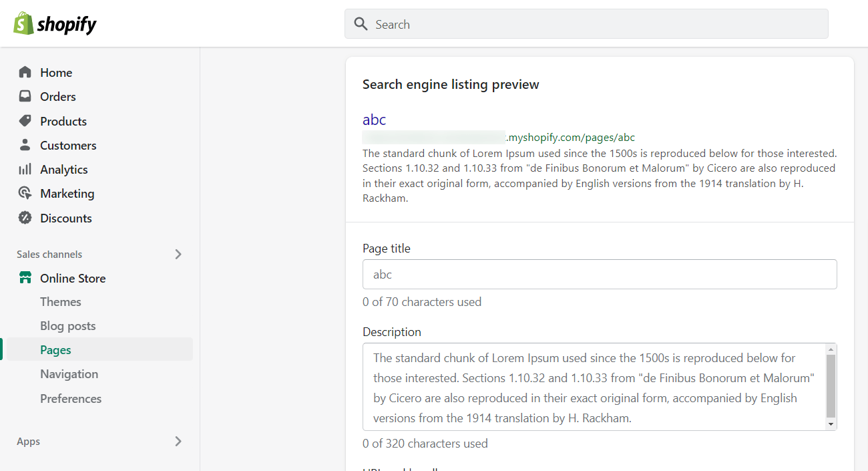The height and width of the screenshot is (471, 868).
Task: Click the 'abc' preview title link
Action: coord(374,120)
